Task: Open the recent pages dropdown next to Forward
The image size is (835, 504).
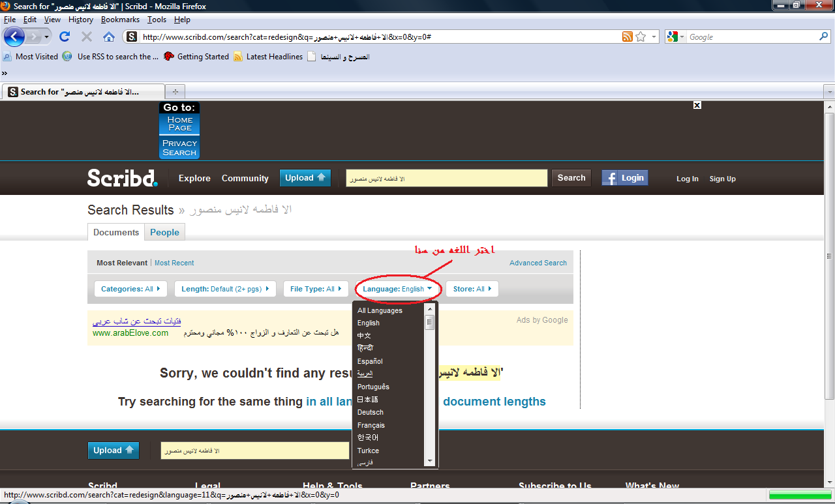Action: pyautogui.click(x=47, y=37)
